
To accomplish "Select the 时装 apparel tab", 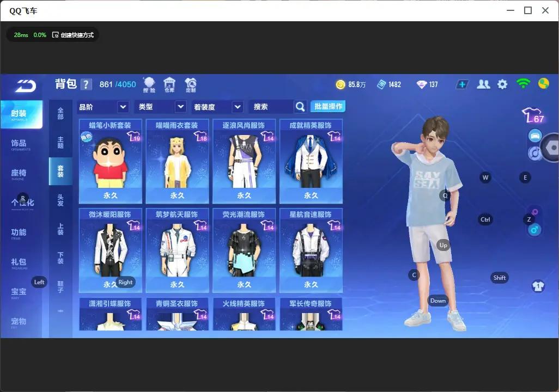I will pos(21,114).
